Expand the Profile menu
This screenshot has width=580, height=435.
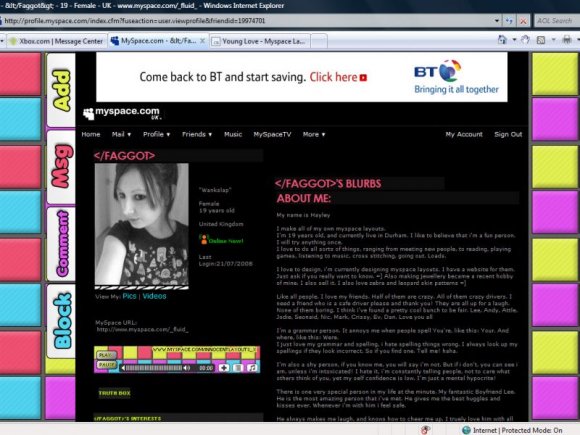pyautogui.click(x=156, y=134)
